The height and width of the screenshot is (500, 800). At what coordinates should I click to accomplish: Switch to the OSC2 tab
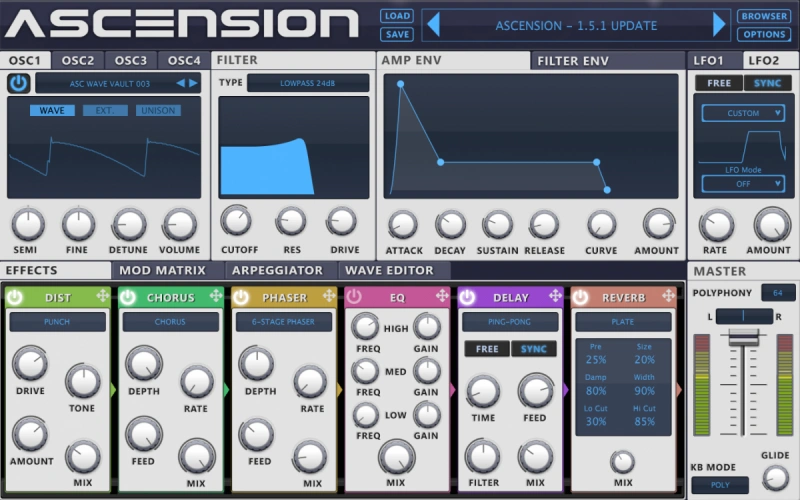pos(78,60)
